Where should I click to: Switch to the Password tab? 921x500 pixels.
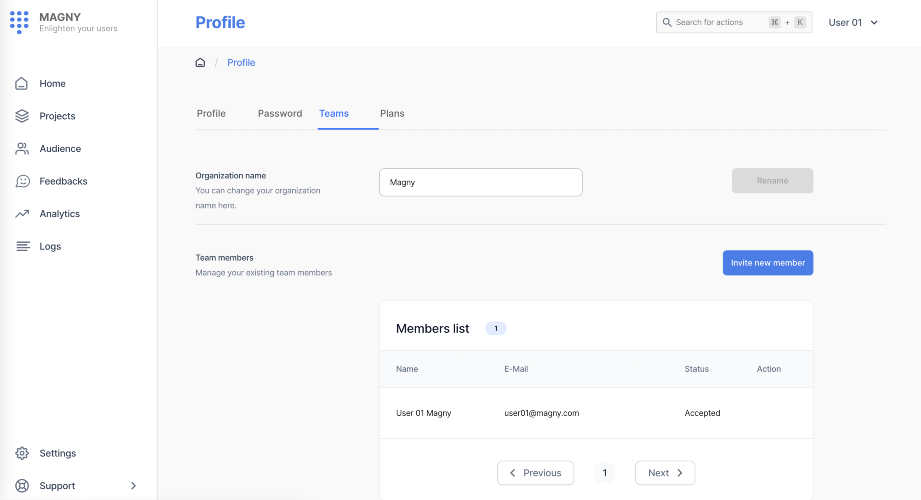pyautogui.click(x=280, y=114)
